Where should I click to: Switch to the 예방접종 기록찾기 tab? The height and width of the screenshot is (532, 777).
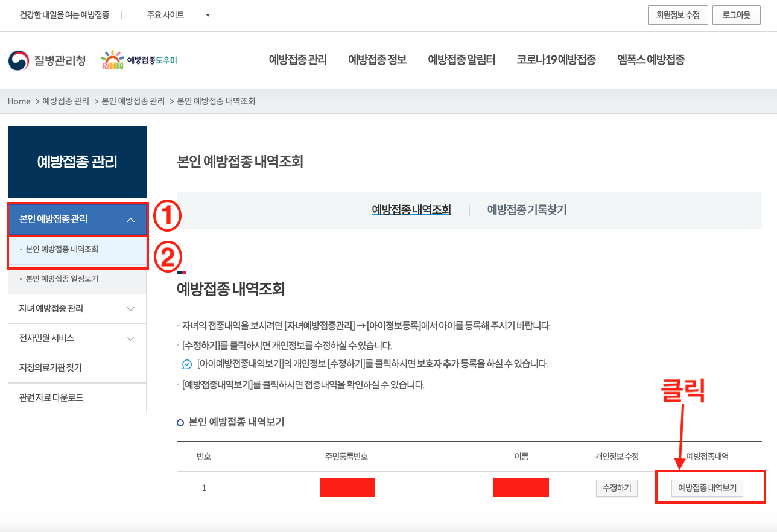[527, 210]
